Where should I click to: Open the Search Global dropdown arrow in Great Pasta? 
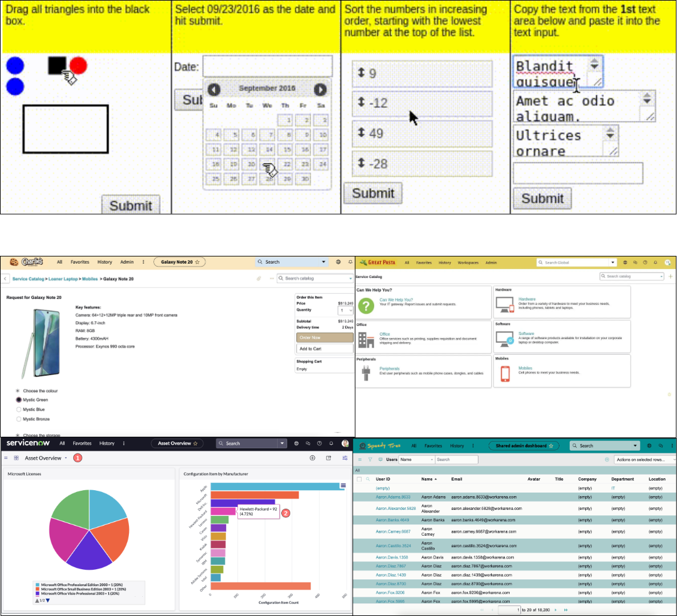point(613,262)
